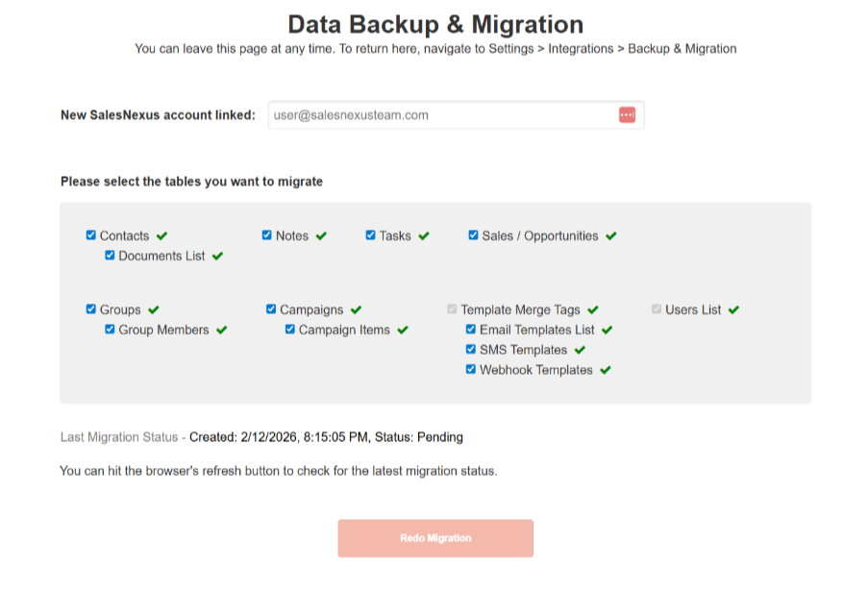Toggle the Documents List checkbox

click(111, 256)
